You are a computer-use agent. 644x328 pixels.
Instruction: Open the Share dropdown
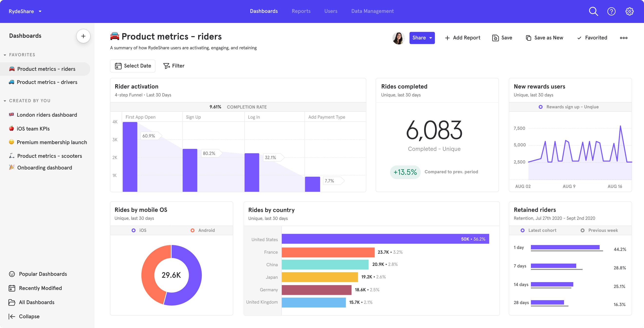422,38
